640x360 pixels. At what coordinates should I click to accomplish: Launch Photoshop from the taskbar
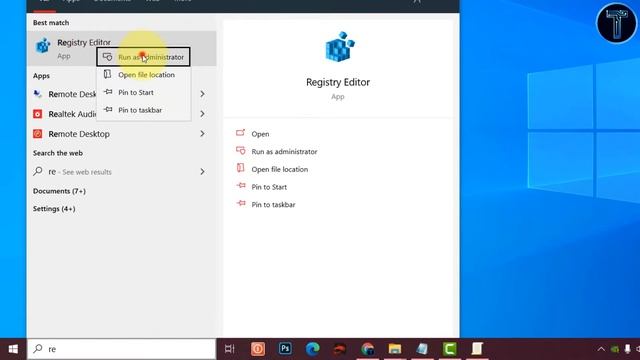click(285, 349)
